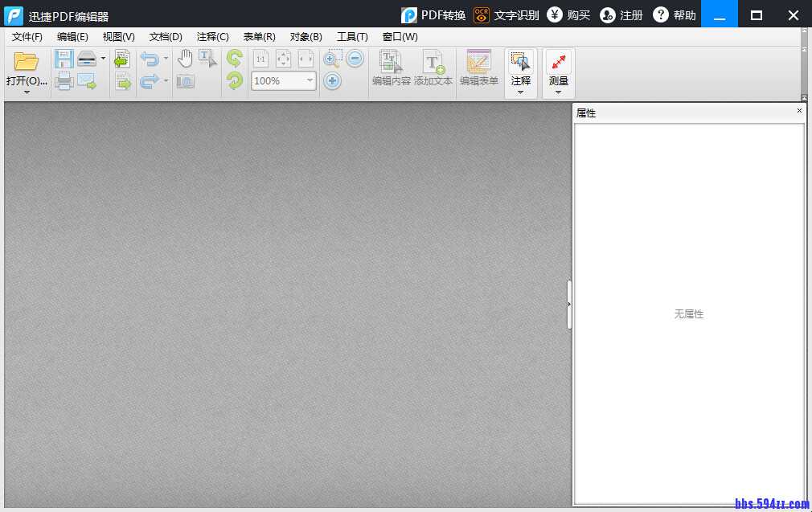Expand the 打开(O) dropdown arrow
Viewport: 812px width, 512px height.
point(27,92)
